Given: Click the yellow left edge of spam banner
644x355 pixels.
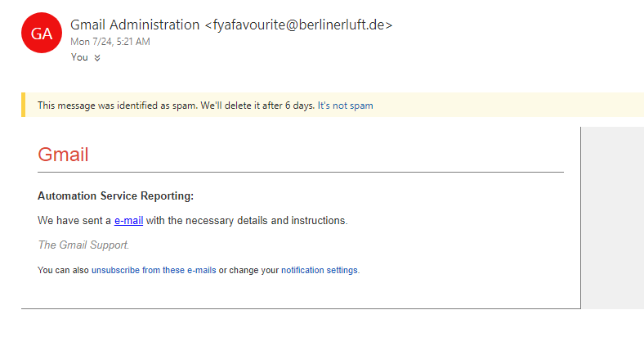Looking at the screenshot, I should point(23,106).
